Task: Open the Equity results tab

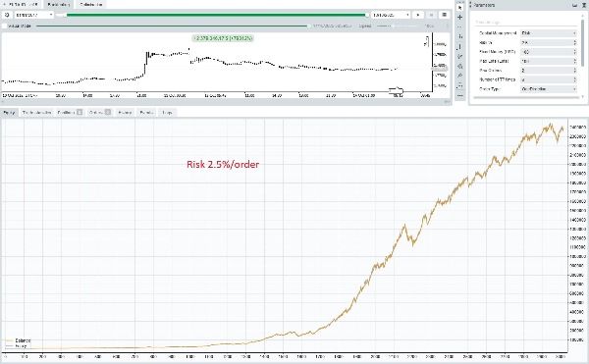Action: pyautogui.click(x=9, y=112)
